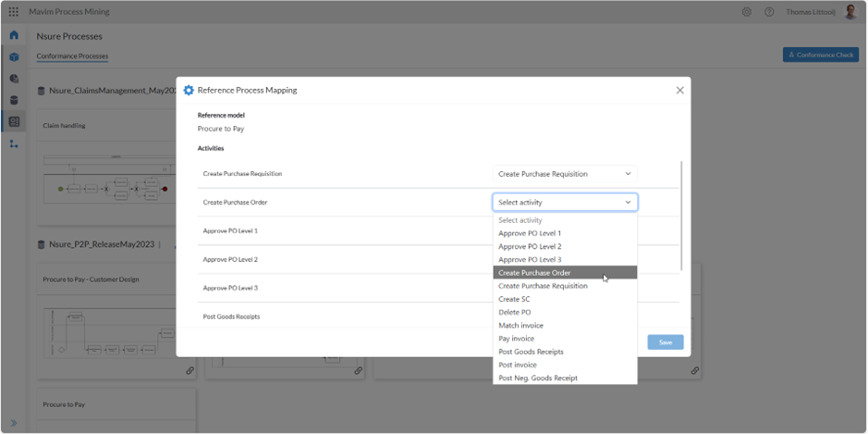Switch to the Conformance Processes tab

click(72, 56)
